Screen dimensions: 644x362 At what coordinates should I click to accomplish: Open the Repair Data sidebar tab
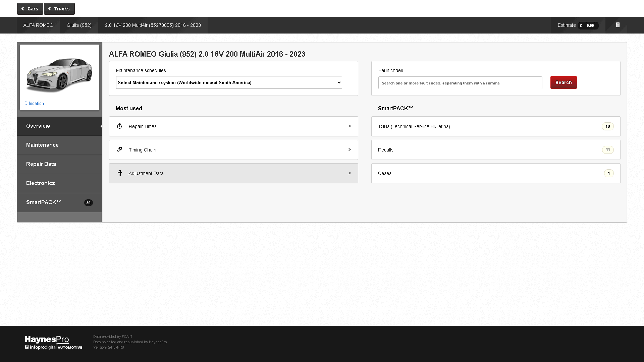41,164
